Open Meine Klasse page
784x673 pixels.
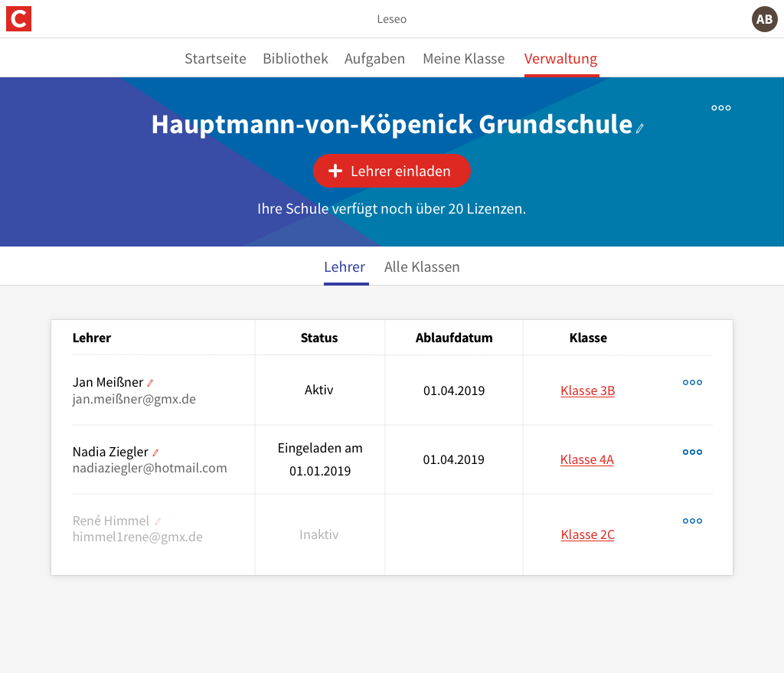[x=463, y=58]
